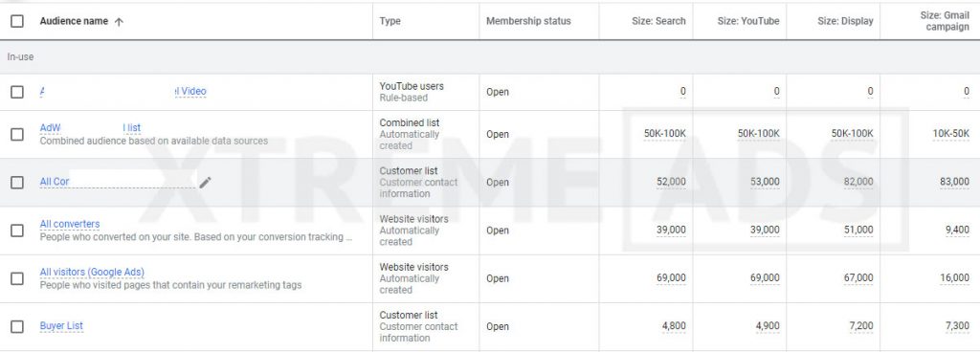Click Display size 82,000 value
980x352 pixels.
pyautogui.click(x=858, y=183)
